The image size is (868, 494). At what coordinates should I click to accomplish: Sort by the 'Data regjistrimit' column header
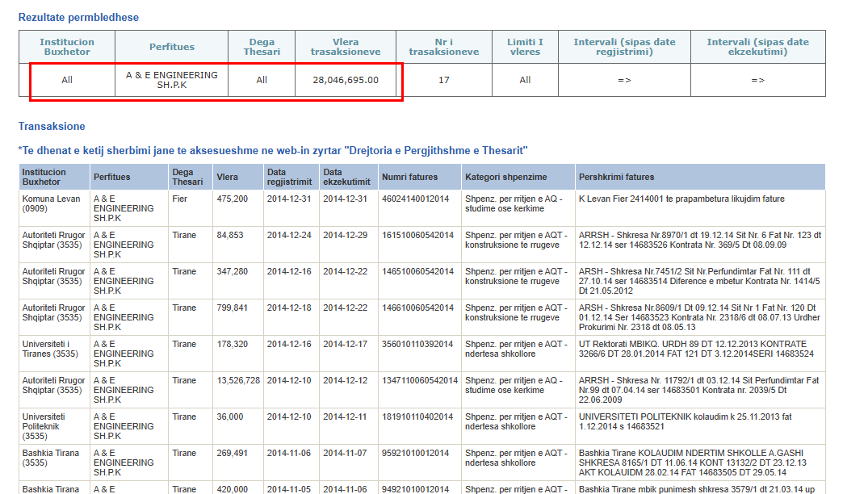click(290, 177)
